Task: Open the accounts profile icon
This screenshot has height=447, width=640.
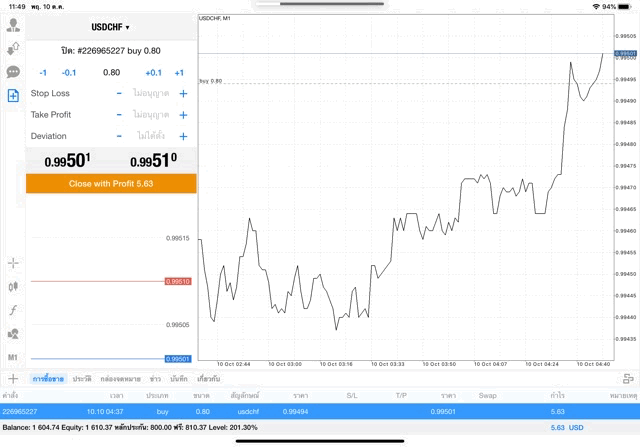Action: coord(13,25)
